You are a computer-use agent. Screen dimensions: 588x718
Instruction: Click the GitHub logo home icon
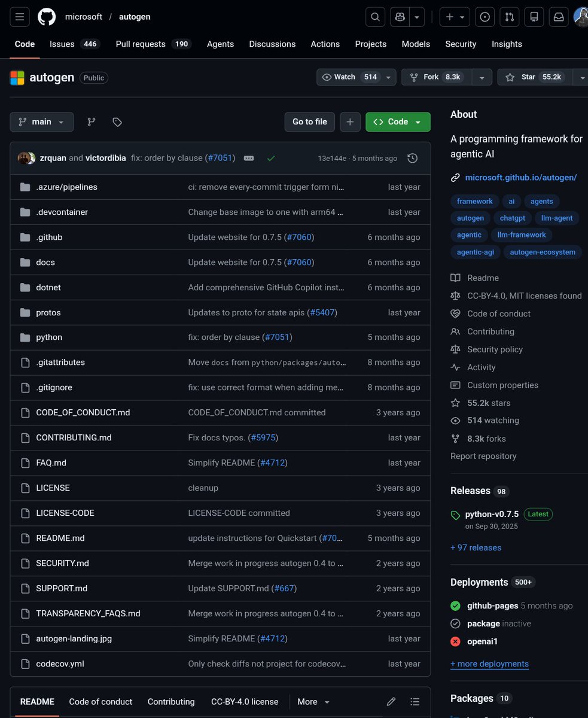[47, 17]
